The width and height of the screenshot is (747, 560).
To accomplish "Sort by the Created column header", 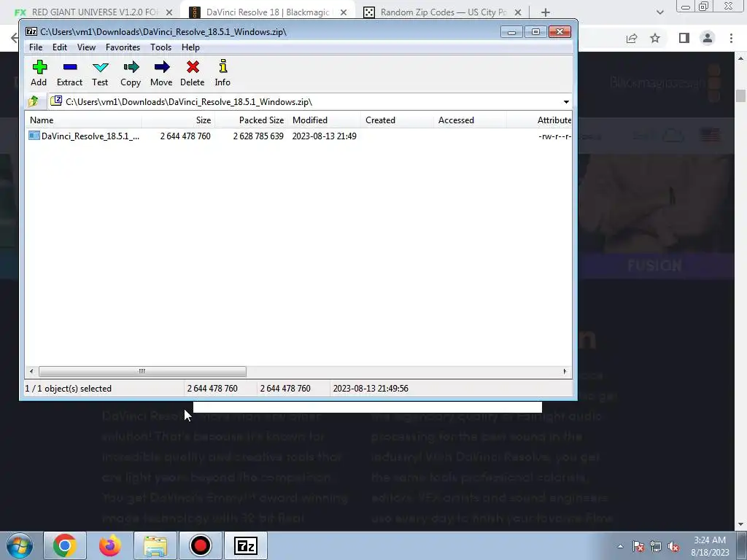I will [397, 120].
